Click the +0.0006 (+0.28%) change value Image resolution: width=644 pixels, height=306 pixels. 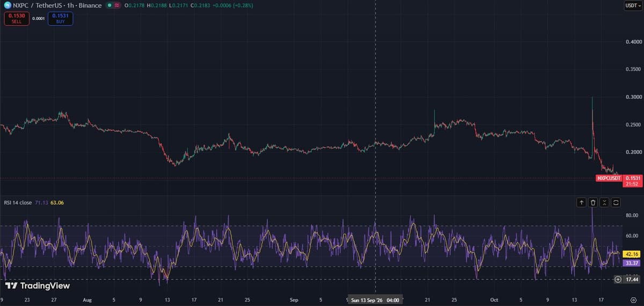pyautogui.click(x=233, y=5)
